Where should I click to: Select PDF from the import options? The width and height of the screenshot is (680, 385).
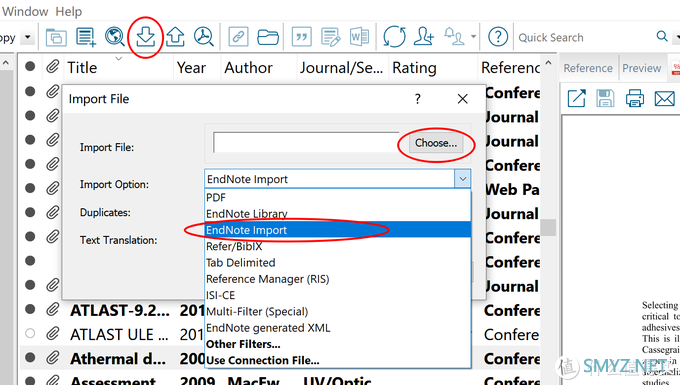click(338, 197)
